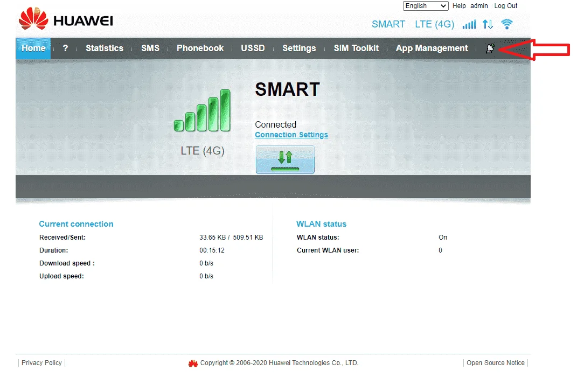
Task: Click the large green signal bars graphic
Action: (x=202, y=110)
